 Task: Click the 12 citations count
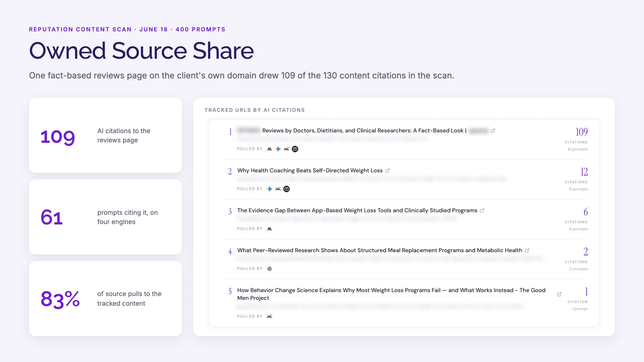click(x=584, y=172)
